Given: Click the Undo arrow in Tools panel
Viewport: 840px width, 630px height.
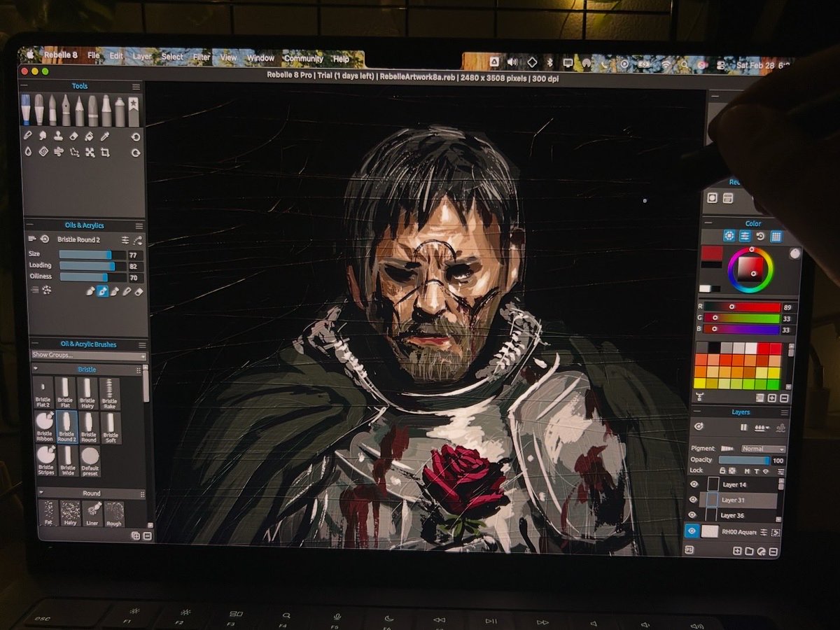Looking at the screenshot, I should click(136, 136).
